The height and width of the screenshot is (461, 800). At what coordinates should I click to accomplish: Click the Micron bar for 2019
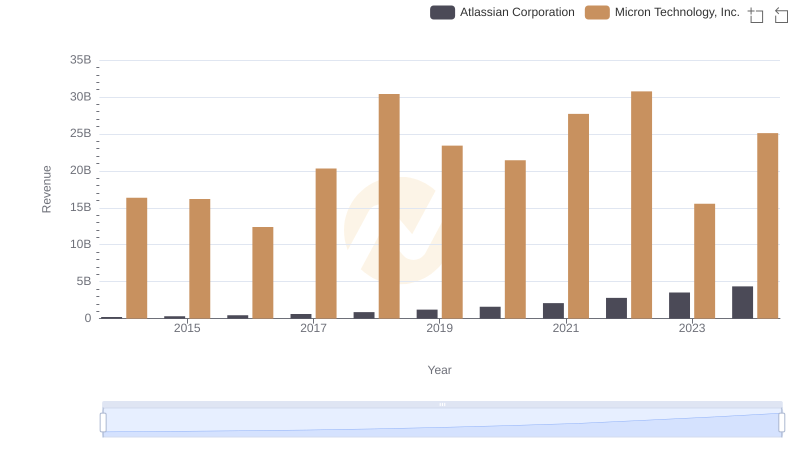point(452,232)
